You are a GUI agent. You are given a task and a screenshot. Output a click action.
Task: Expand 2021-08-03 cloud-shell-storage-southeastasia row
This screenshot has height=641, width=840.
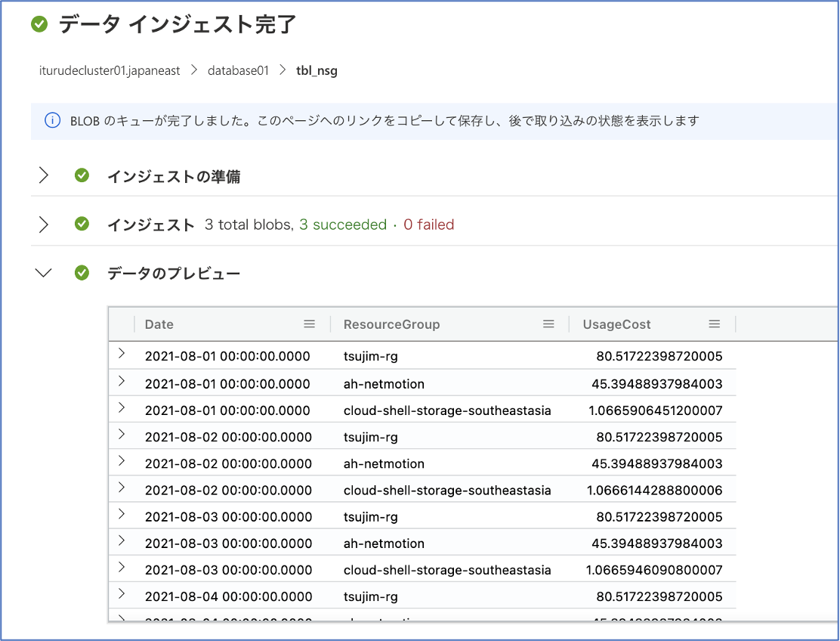tap(122, 567)
